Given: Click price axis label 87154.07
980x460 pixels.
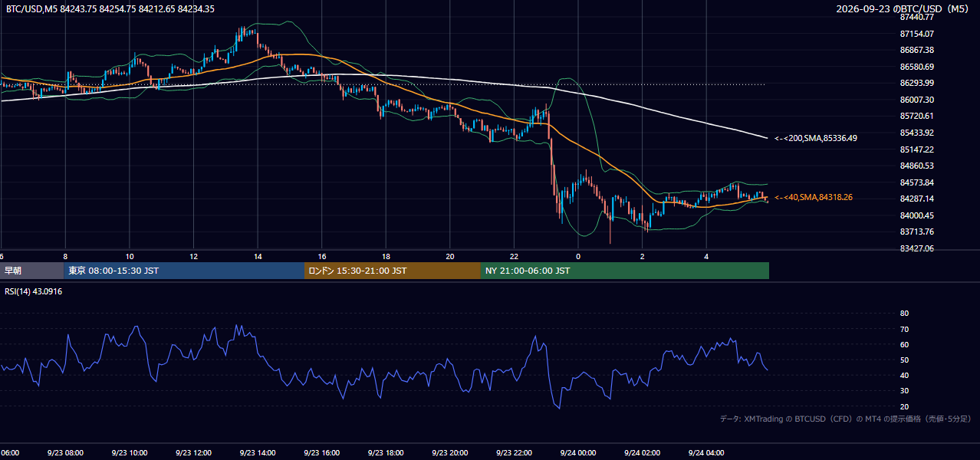Looking at the screenshot, I should pos(917,34).
